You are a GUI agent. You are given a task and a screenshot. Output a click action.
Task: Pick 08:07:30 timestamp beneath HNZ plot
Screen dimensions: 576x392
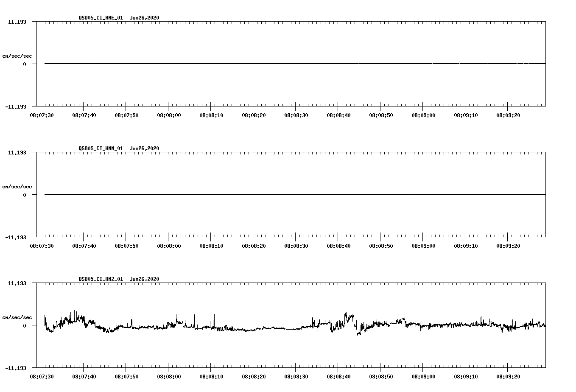[x=42, y=376]
